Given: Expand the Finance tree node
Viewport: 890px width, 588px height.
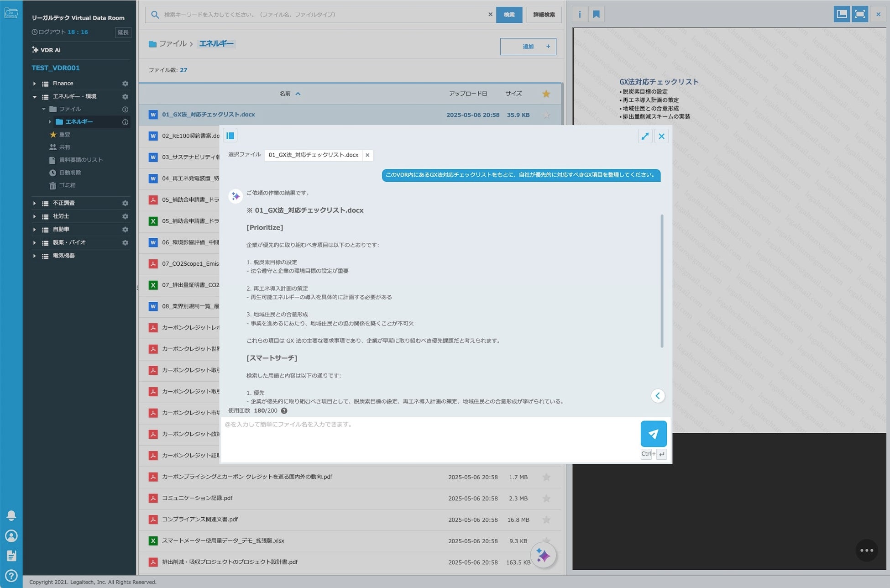Looking at the screenshot, I should pos(34,84).
